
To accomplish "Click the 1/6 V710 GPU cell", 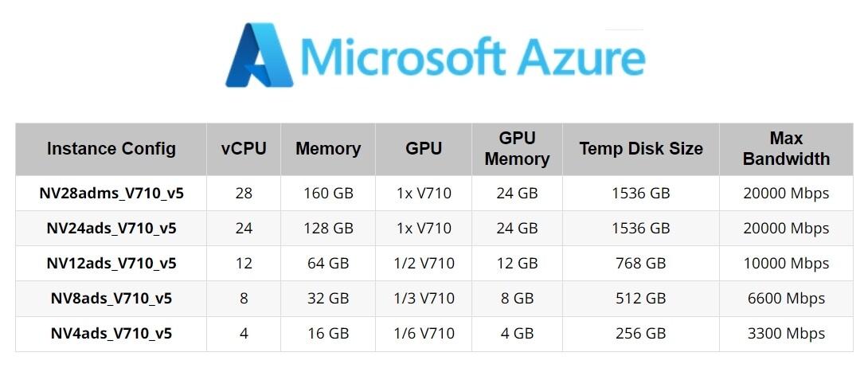I will point(424,334).
